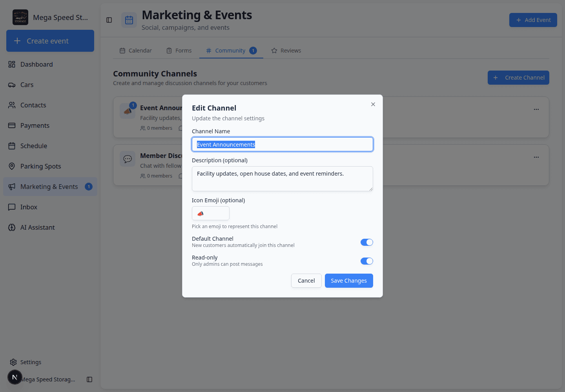Click the Channel Name input field
Image resolution: width=565 pixels, height=392 pixels.
[x=282, y=144]
